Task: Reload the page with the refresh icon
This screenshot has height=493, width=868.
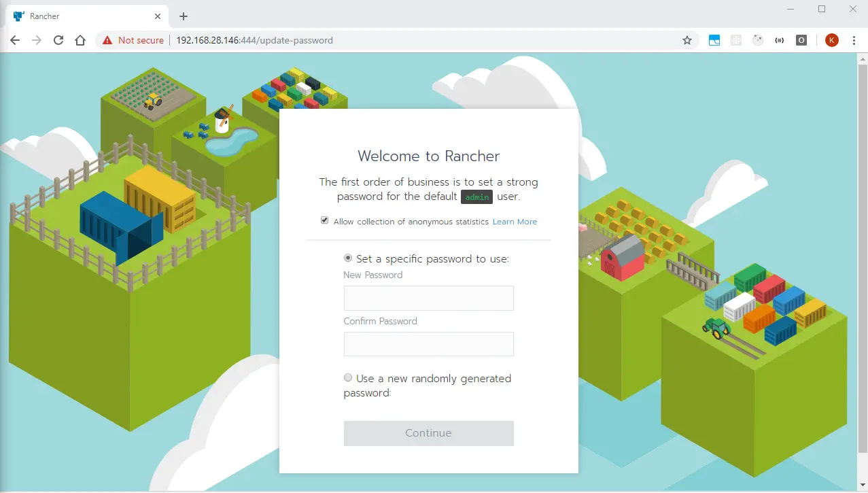Action: (x=58, y=40)
